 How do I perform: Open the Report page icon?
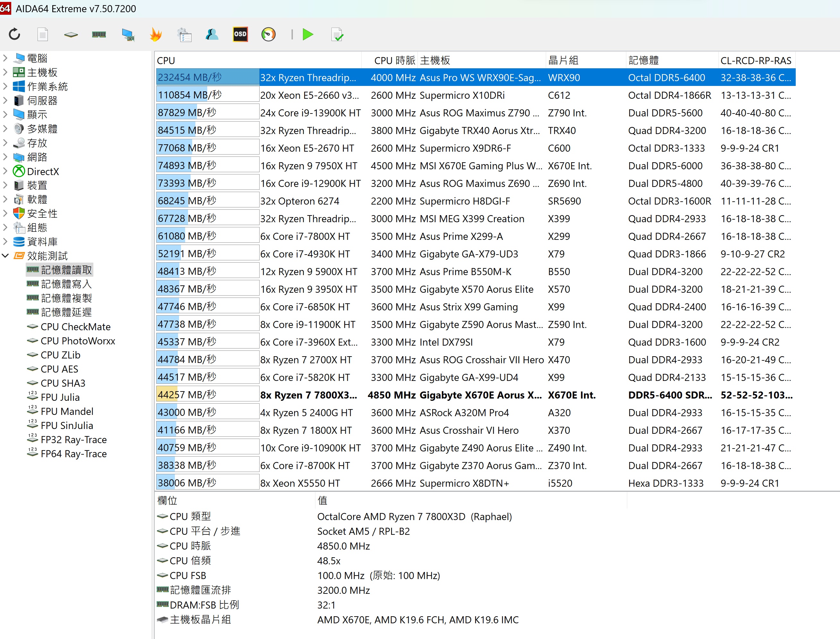pos(43,35)
